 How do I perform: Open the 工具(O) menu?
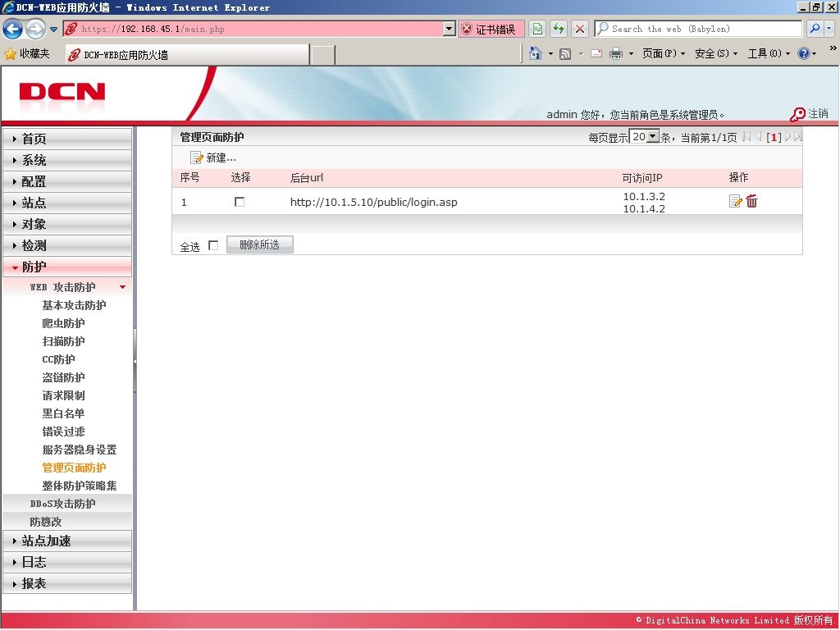[769, 53]
